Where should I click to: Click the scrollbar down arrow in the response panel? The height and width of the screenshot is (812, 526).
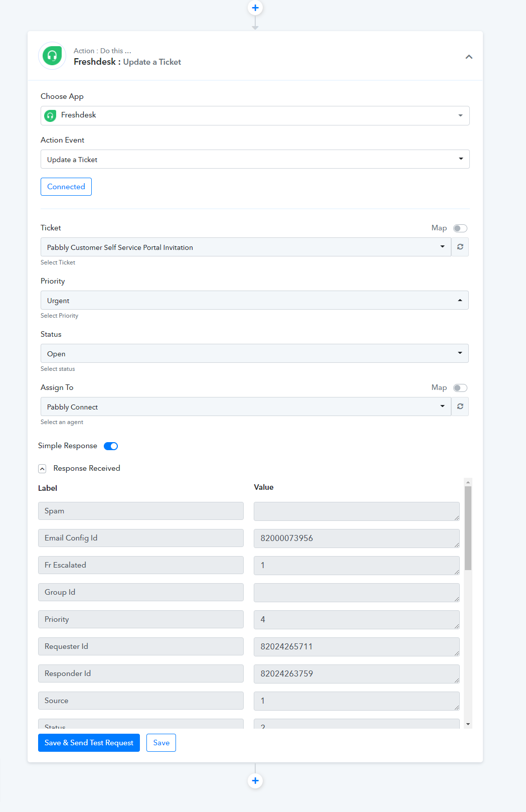[468, 724]
